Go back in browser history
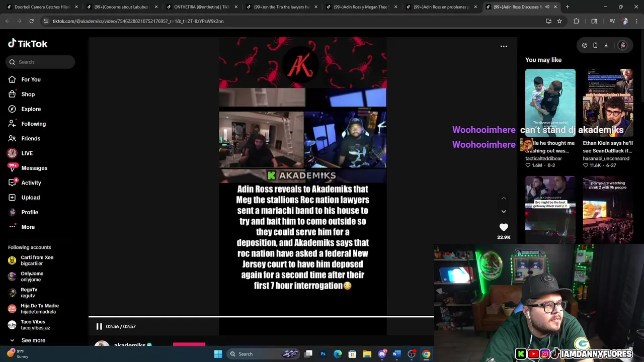The width and height of the screenshot is (644, 362). [8, 21]
